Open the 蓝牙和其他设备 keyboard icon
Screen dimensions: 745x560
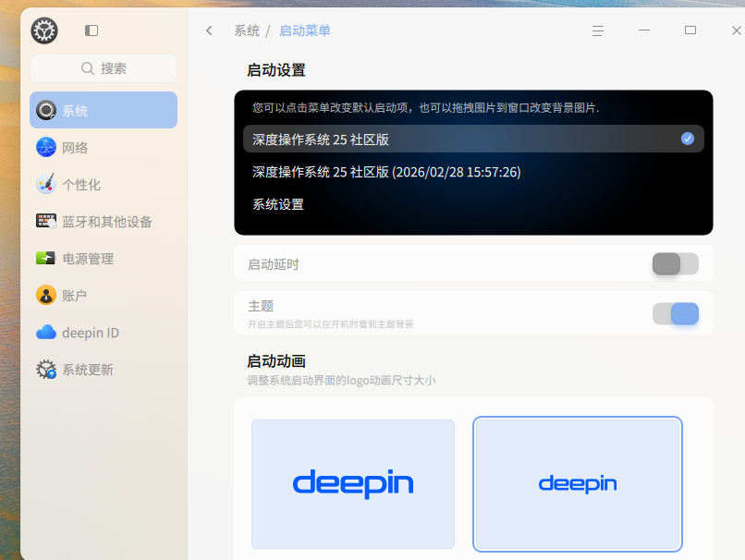(x=46, y=222)
